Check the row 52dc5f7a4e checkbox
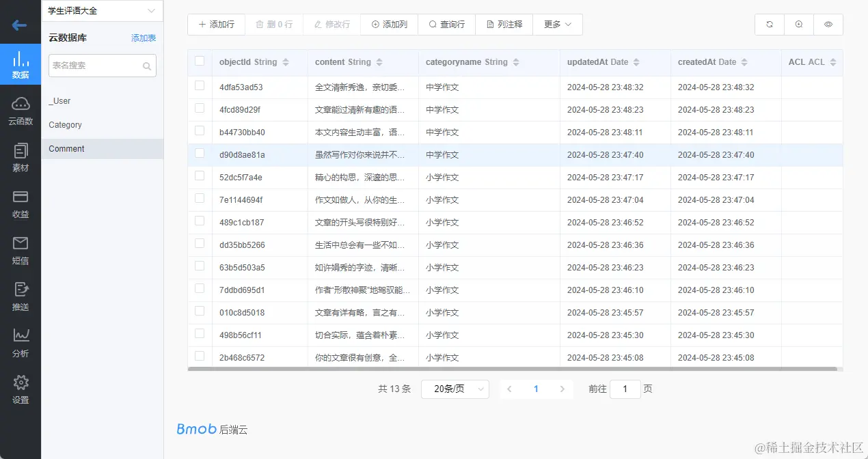868x459 pixels. click(200, 176)
